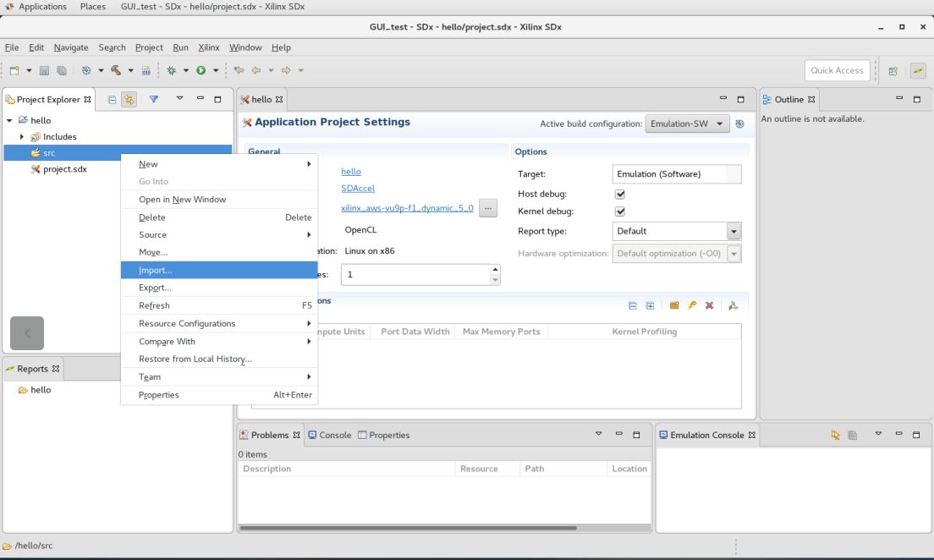Click the Save All toolbar icon
This screenshot has height=560, width=934.
[62, 70]
